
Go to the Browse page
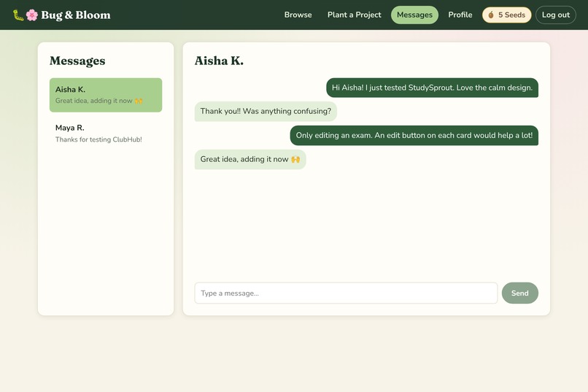point(298,15)
